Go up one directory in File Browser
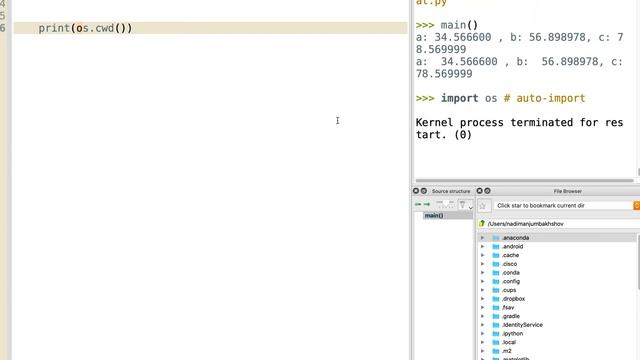 (482, 223)
